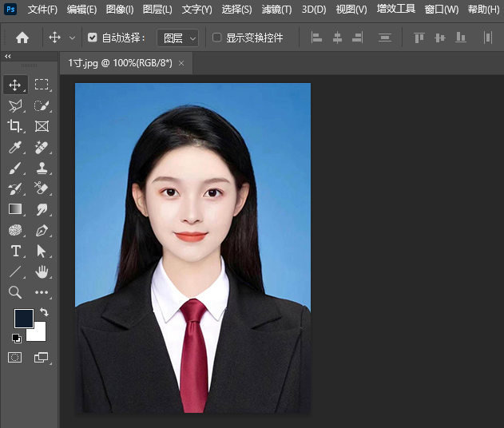Select the Crop tool

pos(15,126)
